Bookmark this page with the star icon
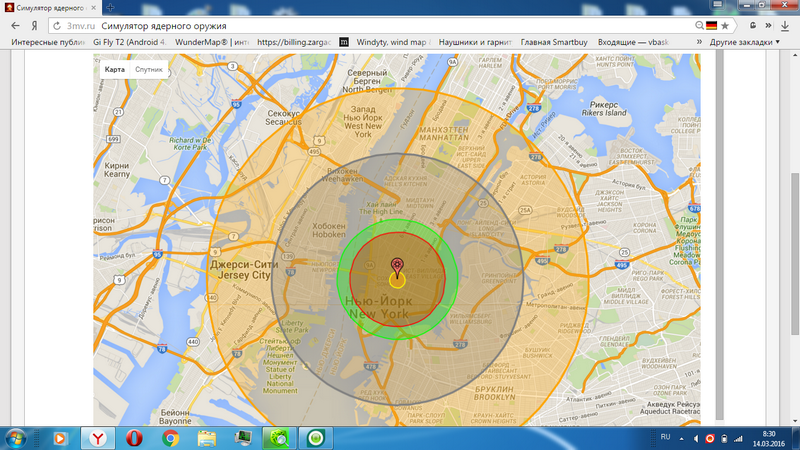The image size is (800, 450). (724, 26)
